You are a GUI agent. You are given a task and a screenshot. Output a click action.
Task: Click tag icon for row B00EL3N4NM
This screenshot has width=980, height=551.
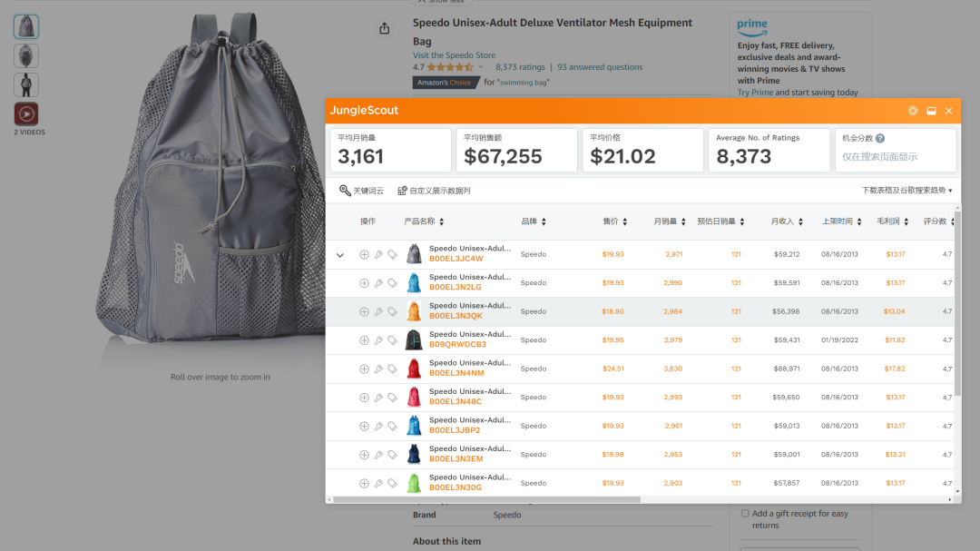pyautogui.click(x=392, y=369)
